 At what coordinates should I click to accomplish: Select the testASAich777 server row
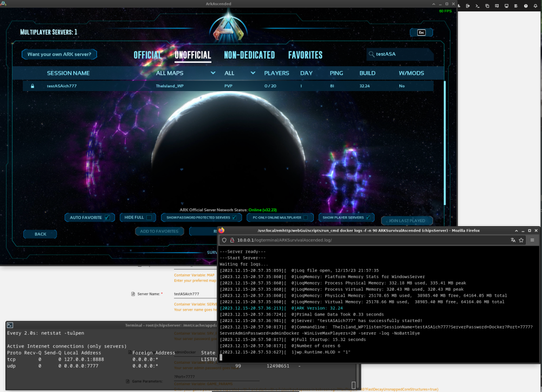(x=228, y=86)
